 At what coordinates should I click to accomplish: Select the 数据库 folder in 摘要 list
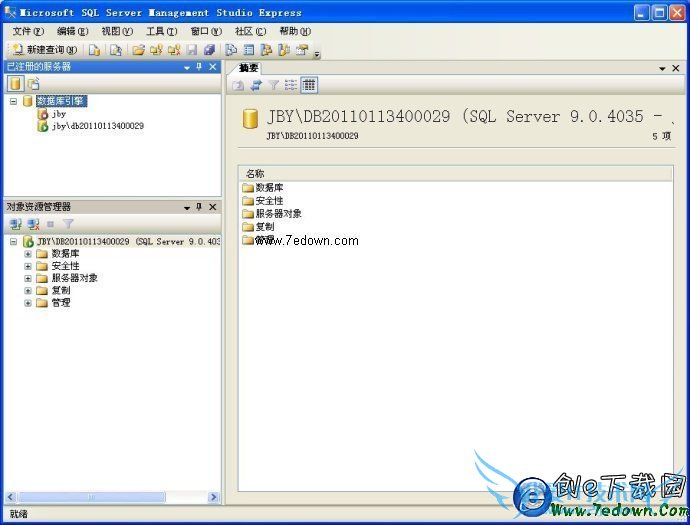[263, 188]
